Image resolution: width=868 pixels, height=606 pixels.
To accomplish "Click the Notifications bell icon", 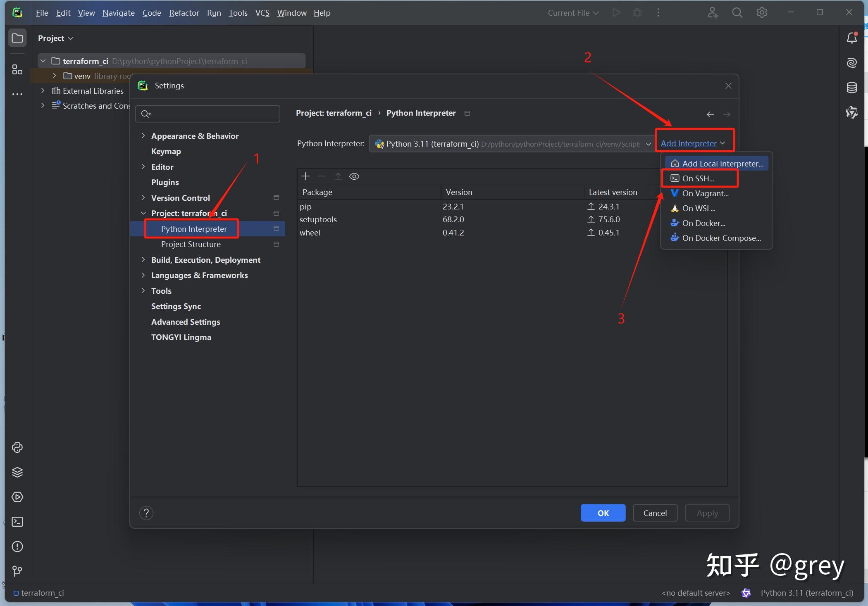I will [x=851, y=38].
